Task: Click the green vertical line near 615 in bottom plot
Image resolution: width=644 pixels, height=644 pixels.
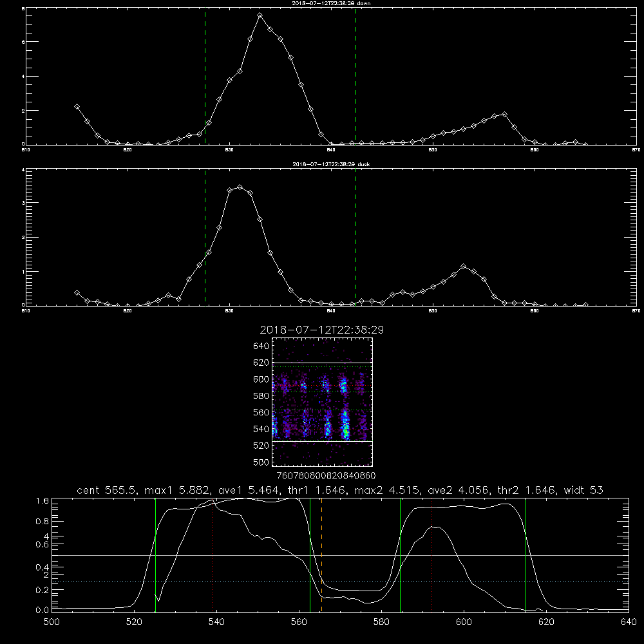Action: (x=526, y=555)
